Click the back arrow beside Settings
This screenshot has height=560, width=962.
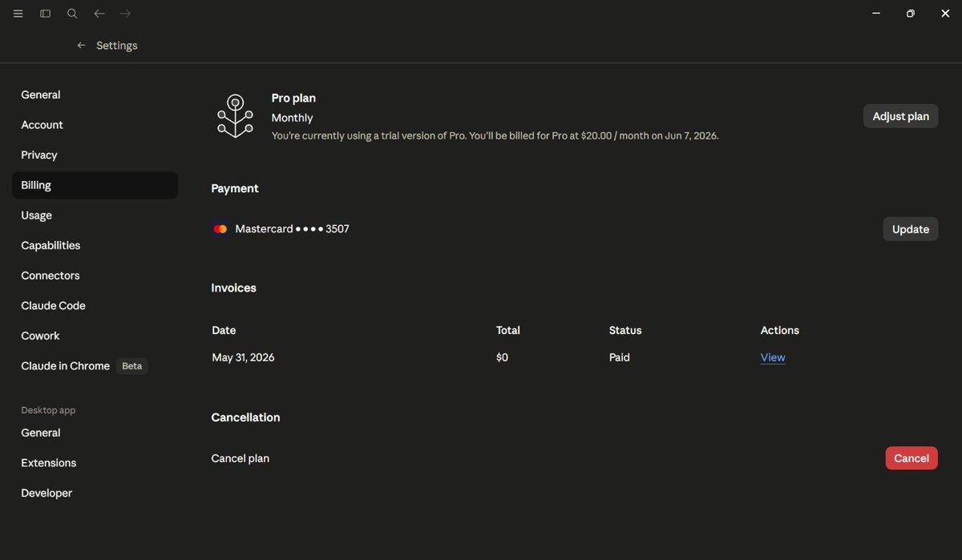[x=81, y=46]
